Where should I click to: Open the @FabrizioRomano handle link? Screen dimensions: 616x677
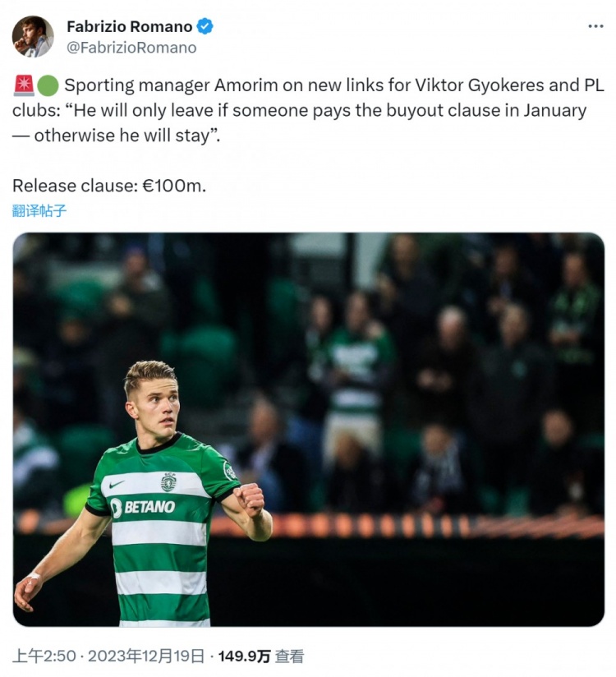(131, 48)
